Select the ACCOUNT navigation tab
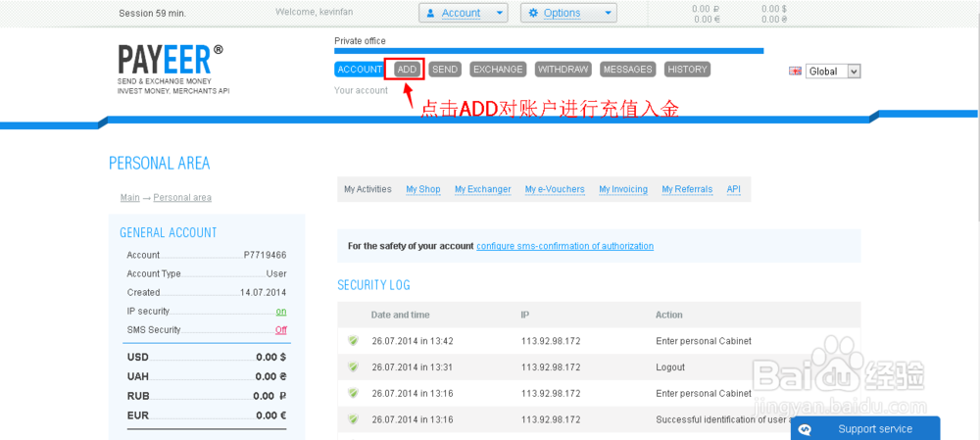Image resolution: width=980 pixels, height=440 pixels. tap(360, 70)
